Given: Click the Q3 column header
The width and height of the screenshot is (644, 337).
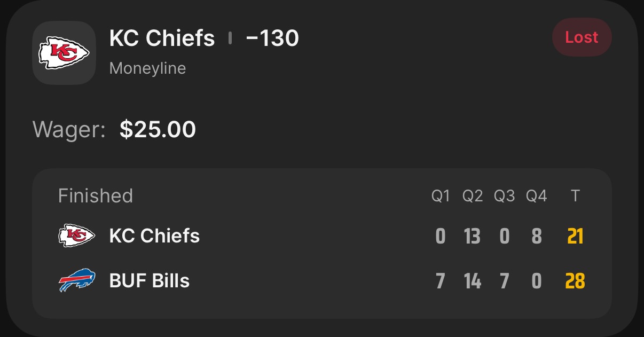Looking at the screenshot, I should 504,197.
